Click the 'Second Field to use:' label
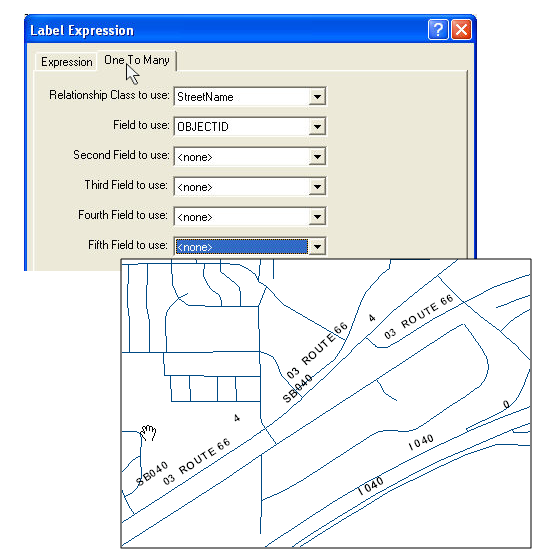Viewport: 541px width, 558px height. (x=121, y=155)
